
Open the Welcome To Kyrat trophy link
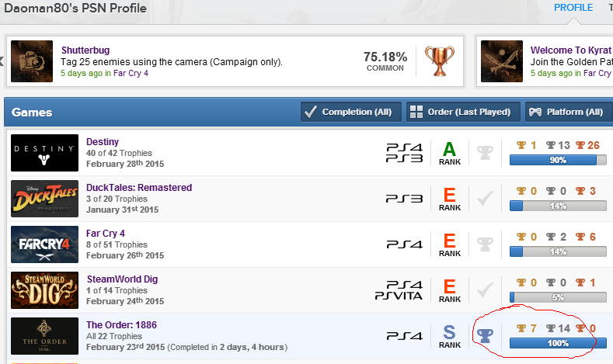[571, 50]
